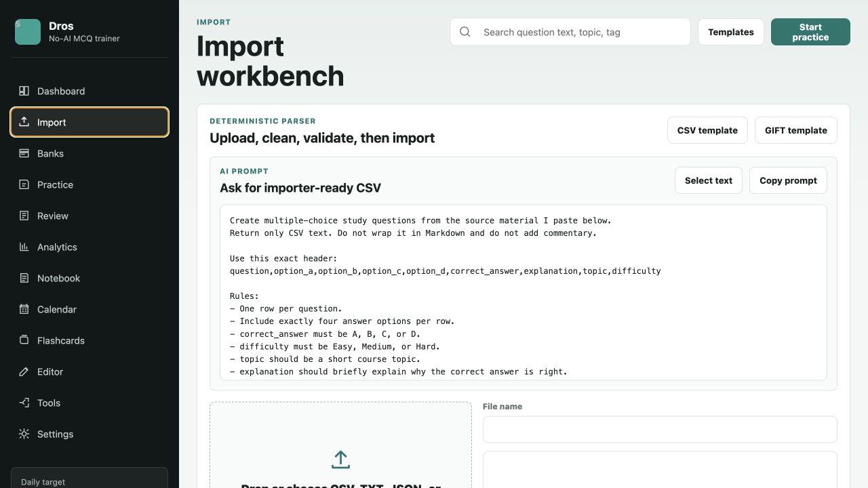The width and height of the screenshot is (868, 488).
Task: Click the Dashboard icon in sidebar
Action: (24, 91)
